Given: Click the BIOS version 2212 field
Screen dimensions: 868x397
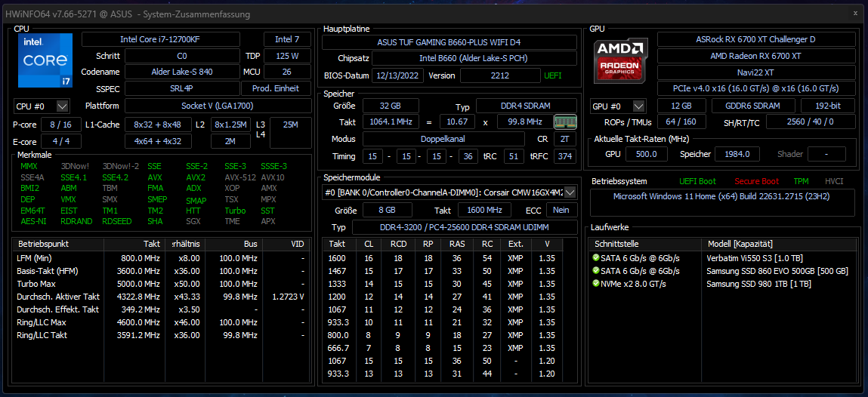Looking at the screenshot, I should [500, 75].
